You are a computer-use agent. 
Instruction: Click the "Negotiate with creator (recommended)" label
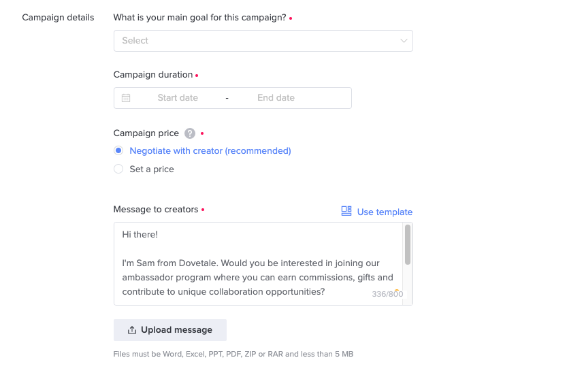(x=210, y=151)
